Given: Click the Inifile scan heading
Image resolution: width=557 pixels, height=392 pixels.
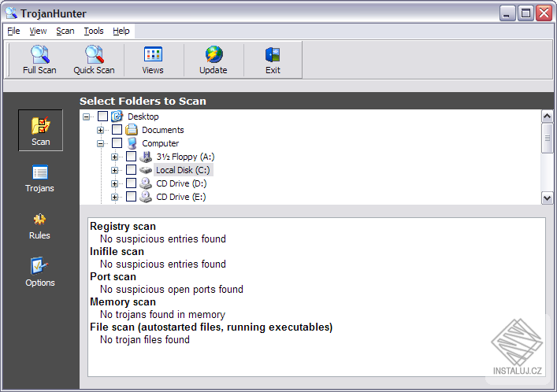Looking at the screenshot, I should tap(117, 251).
